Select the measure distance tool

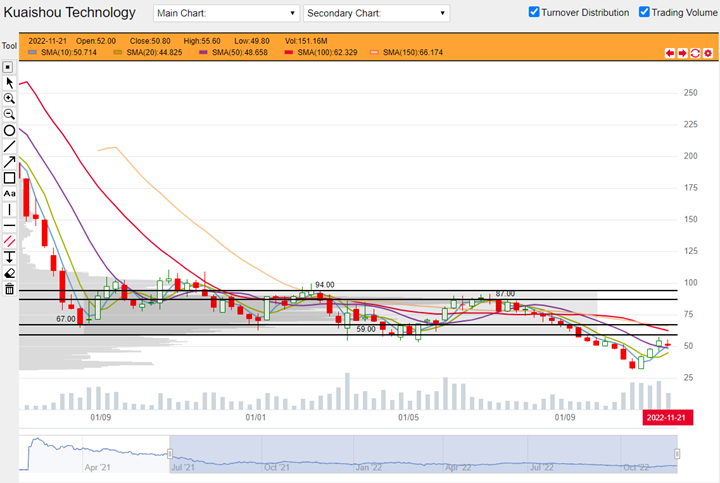[x=9, y=257]
